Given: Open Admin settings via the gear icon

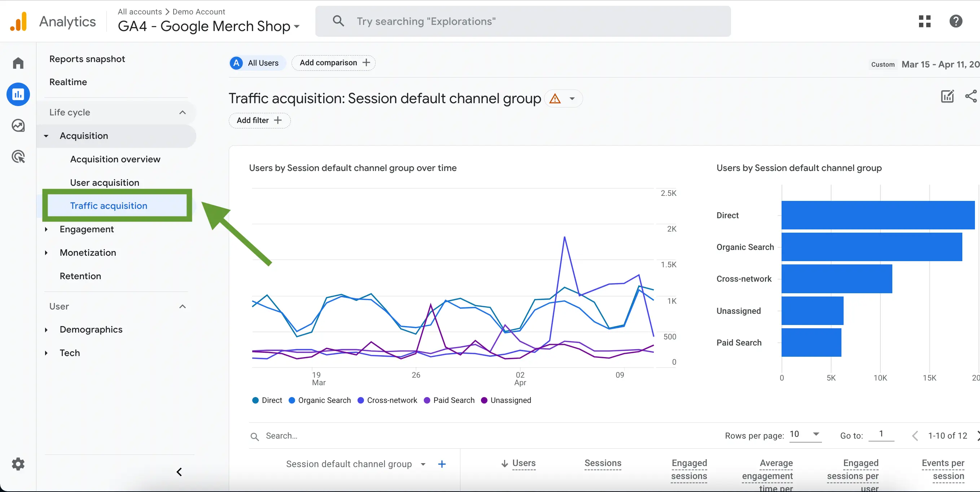Looking at the screenshot, I should pyautogui.click(x=18, y=464).
